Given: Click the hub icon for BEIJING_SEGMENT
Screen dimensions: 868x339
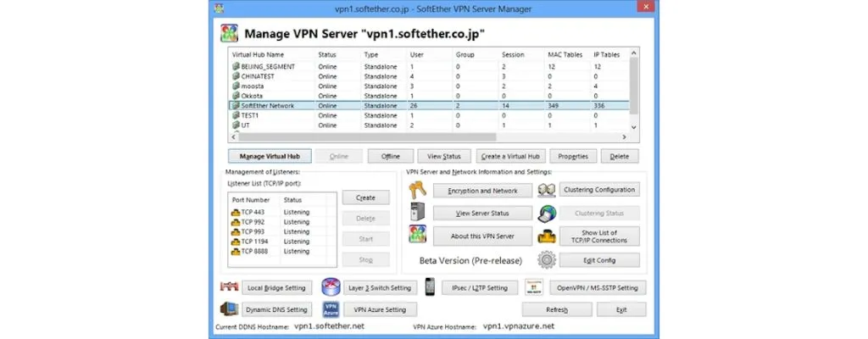Looking at the screenshot, I should click(x=236, y=66).
